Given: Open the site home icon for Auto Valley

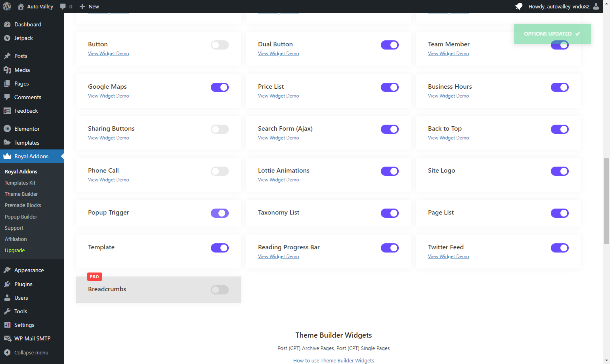Looking at the screenshot, I should coord(21,6).
